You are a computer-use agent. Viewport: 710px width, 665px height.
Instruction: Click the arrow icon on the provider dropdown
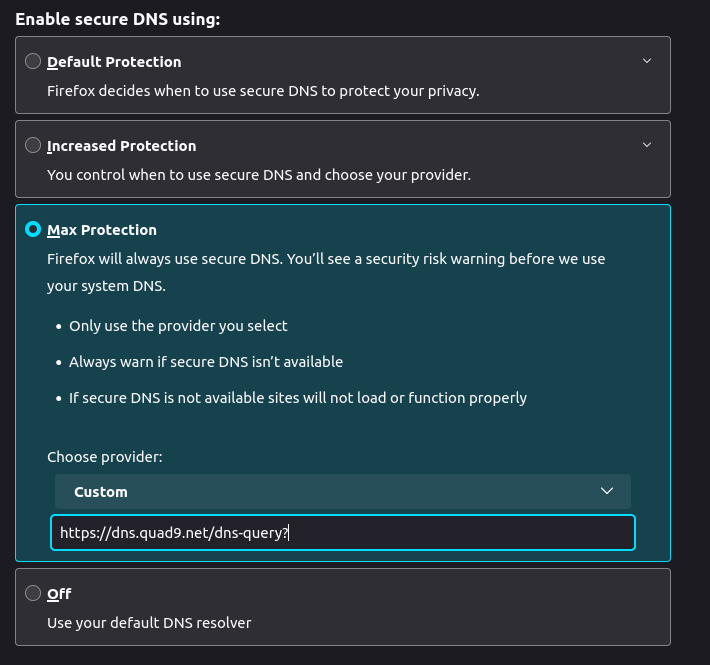tap(607, 491)
